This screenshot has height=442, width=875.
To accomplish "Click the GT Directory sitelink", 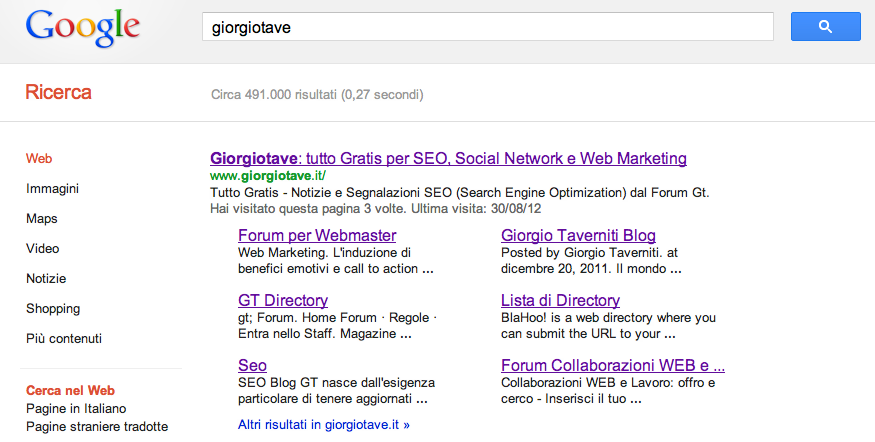I will click(x=283, y=300).
